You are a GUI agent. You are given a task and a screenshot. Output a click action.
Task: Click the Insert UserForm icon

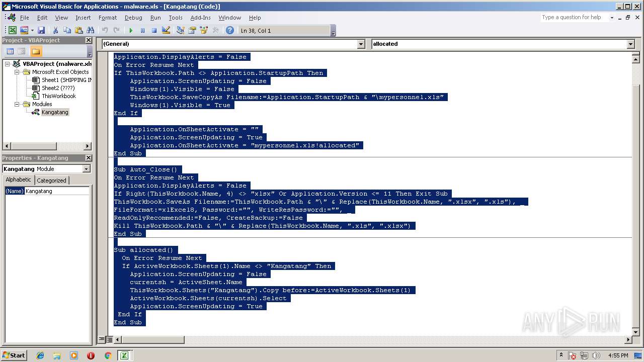[24, 31]
